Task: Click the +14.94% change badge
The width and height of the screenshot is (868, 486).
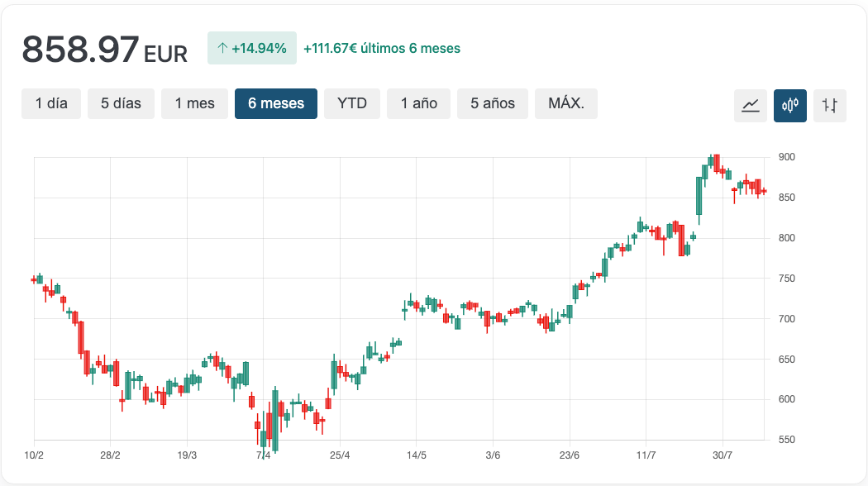Action: pos(252,48)
